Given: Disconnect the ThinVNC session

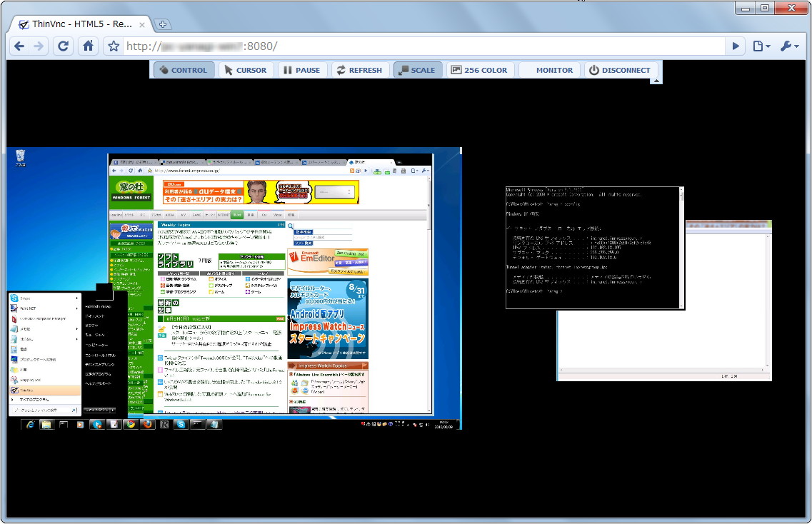Looking at the screenshot, I should tap(620, 70).
